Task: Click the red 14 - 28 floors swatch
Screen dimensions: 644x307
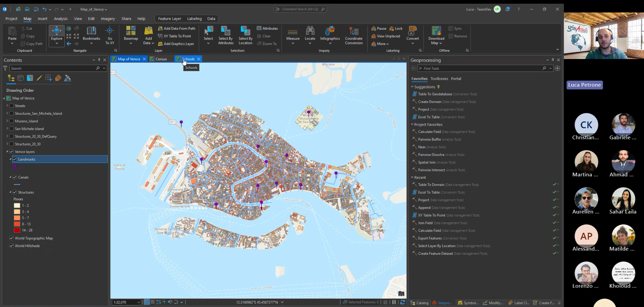Action: [x=17, y=230]
